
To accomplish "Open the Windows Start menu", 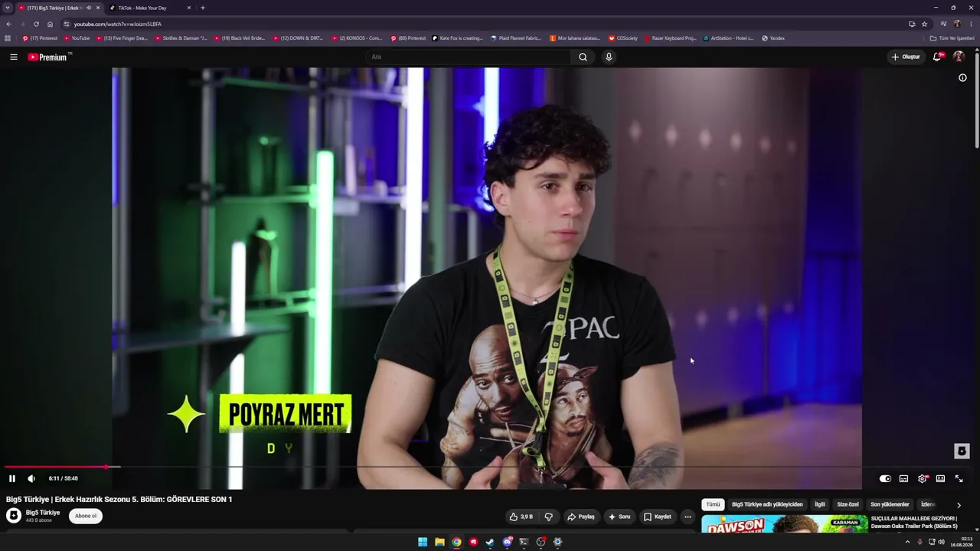I will 423,542.
